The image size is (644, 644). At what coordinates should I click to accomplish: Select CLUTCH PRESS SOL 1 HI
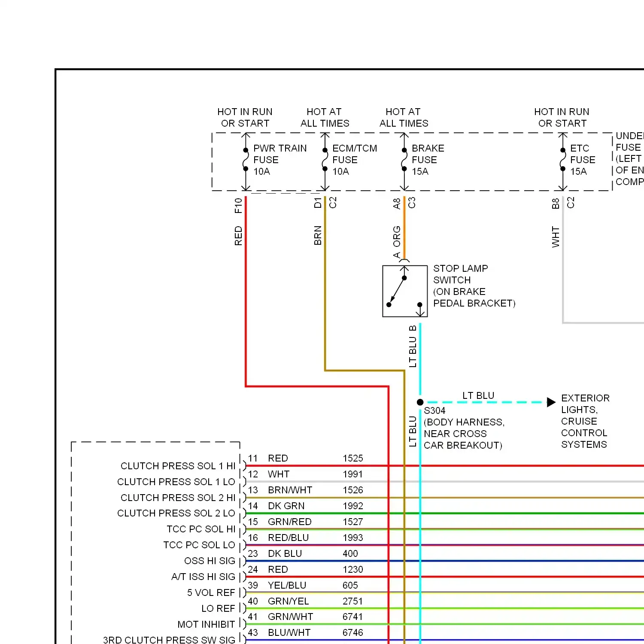pos(178,466)
